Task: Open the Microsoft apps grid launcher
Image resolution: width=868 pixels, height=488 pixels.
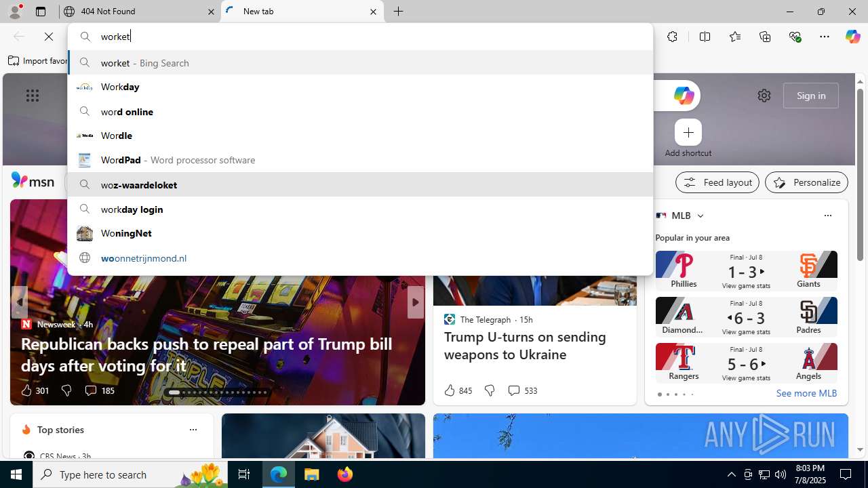Action: pyautogui.click(x=33, y=96)
